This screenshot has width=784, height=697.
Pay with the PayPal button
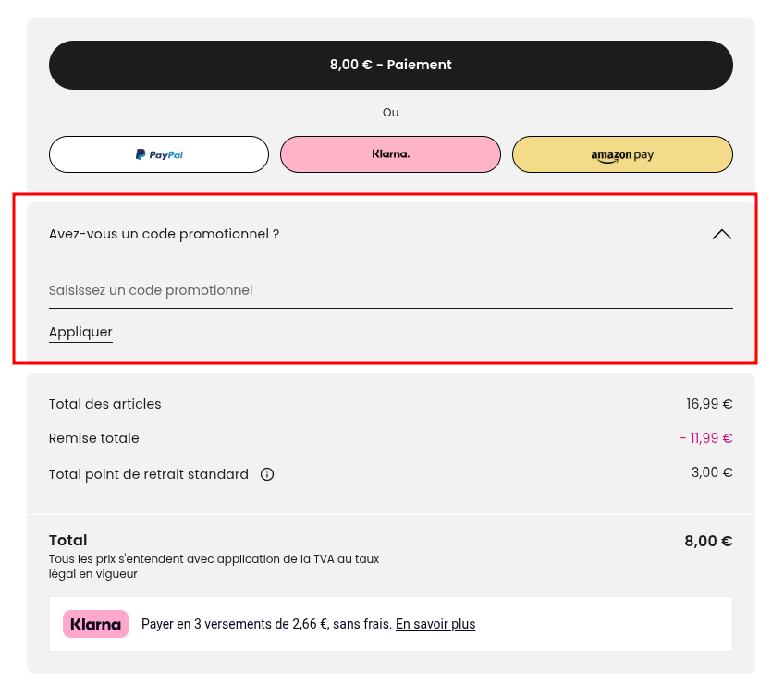(159, 154)
